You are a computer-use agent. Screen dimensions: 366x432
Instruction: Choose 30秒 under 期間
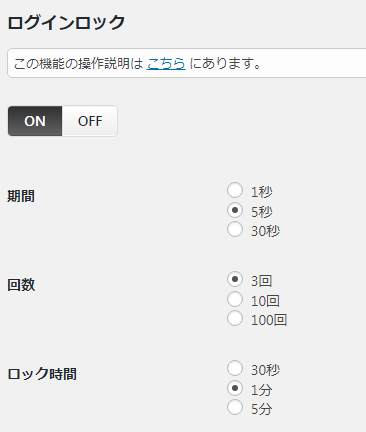pyautogui.click(x=235, y=229)
